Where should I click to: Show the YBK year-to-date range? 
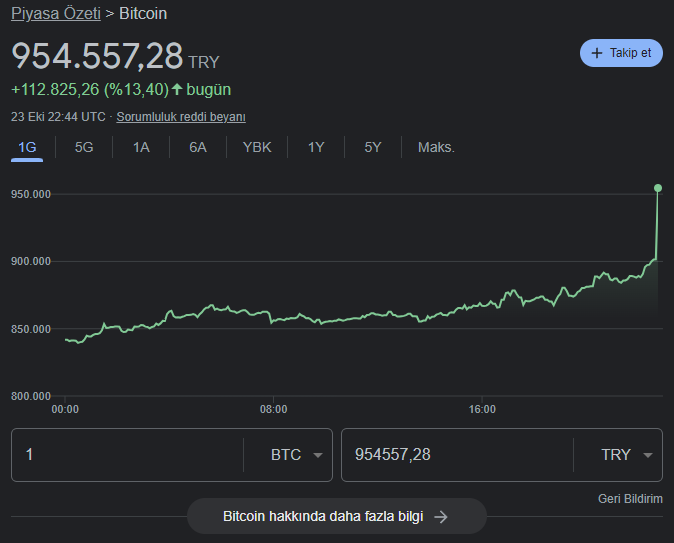pyautogui.click(x=257, y=147)
